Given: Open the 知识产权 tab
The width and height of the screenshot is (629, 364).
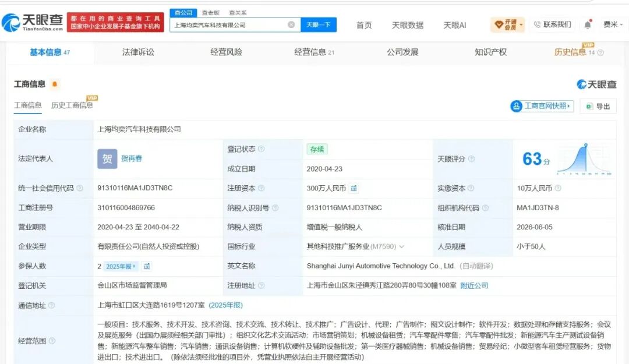Looking at the screenshot, I should click(490, 52).
